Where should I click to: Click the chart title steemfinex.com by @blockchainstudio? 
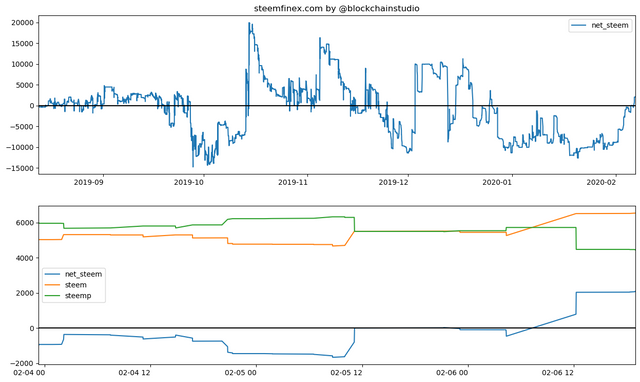pos(336,8)
